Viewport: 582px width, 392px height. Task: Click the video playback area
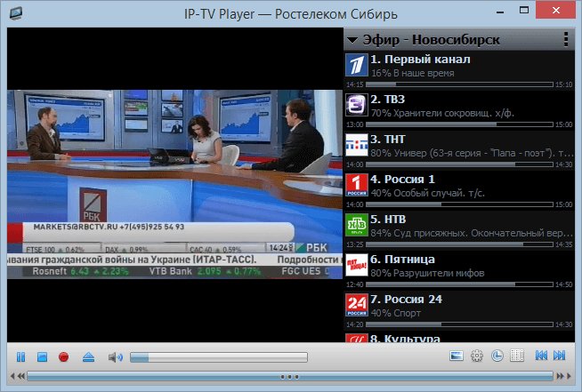(x=174, y=185)
